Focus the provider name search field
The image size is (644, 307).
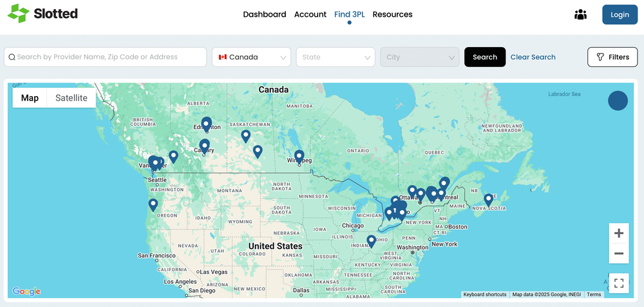106,57
